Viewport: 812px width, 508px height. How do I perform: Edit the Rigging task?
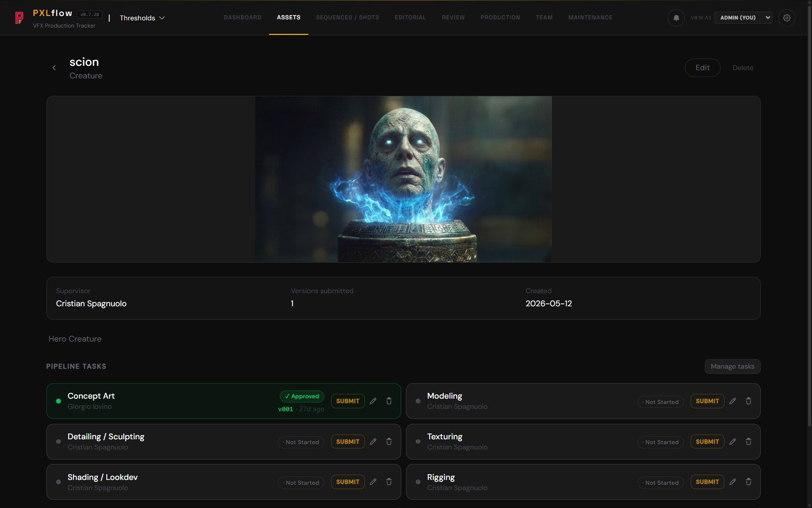click(x=733, y=482)
